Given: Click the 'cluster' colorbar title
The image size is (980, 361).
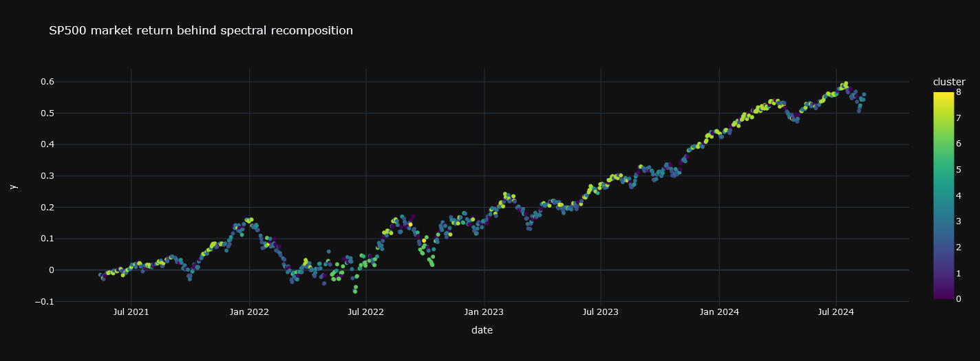Looking at the screenshot, I should coord(948,82).
